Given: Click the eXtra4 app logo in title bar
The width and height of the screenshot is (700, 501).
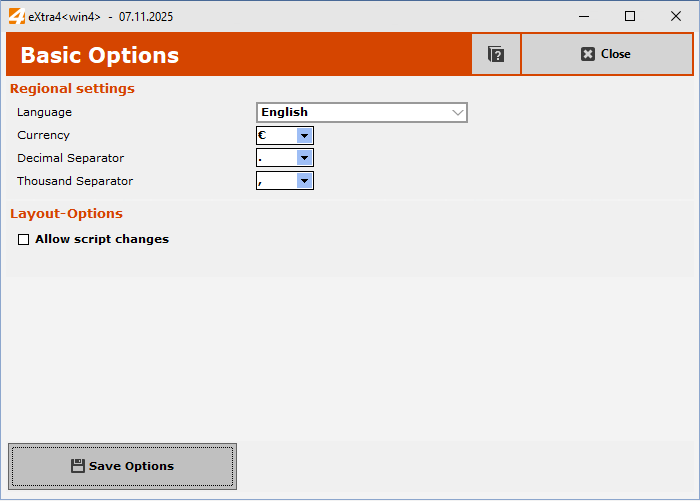Looking at the screenshot, I should click(16, 16).
